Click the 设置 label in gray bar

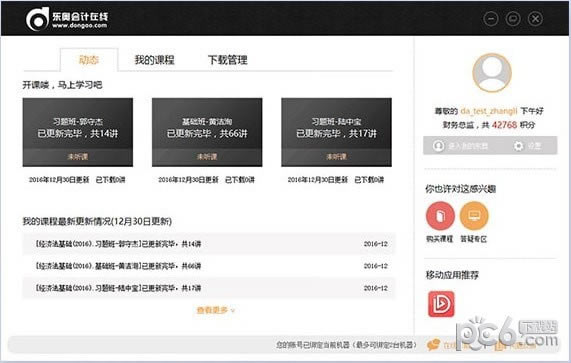point(534,146)
